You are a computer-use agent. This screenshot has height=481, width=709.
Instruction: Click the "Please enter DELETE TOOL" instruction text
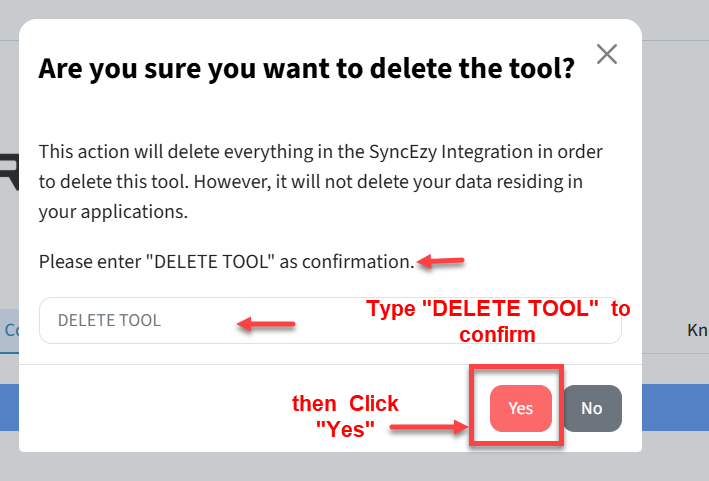[226, 262]
